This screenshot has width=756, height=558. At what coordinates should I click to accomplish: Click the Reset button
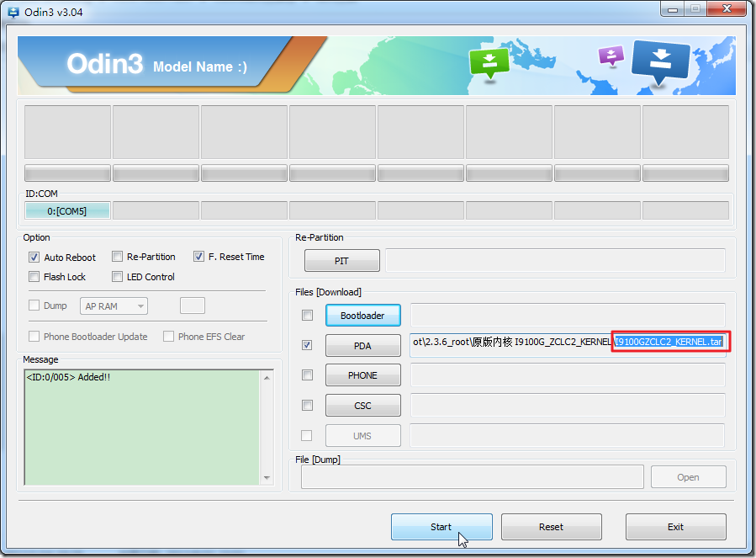(x=551, y=527)
